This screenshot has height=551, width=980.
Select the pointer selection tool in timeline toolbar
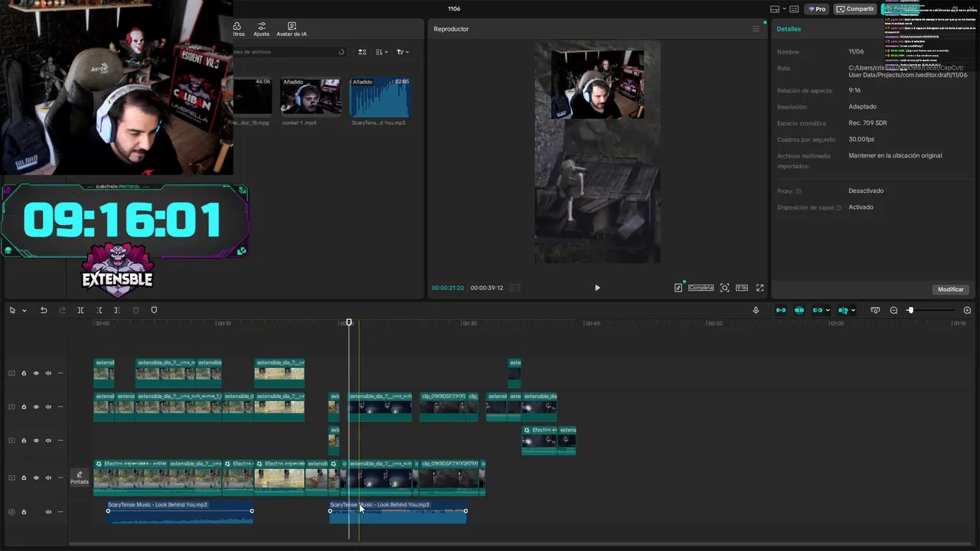point(12,310)
